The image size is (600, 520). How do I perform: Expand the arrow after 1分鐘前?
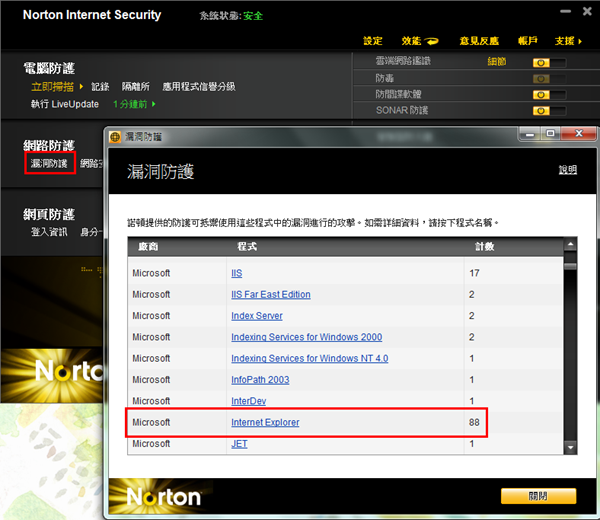(x=153, y=104)
